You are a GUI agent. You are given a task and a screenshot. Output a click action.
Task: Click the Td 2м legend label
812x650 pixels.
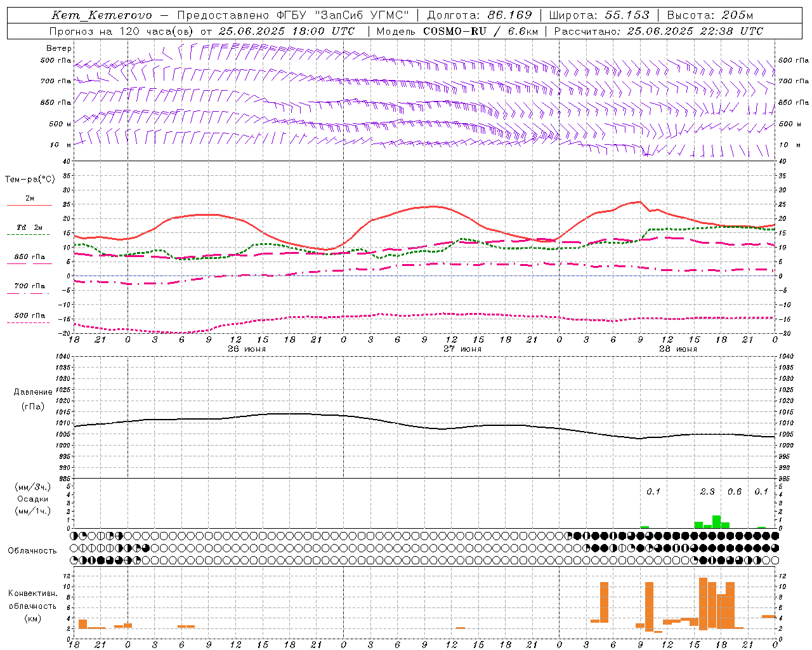click(x=30, y=227)
